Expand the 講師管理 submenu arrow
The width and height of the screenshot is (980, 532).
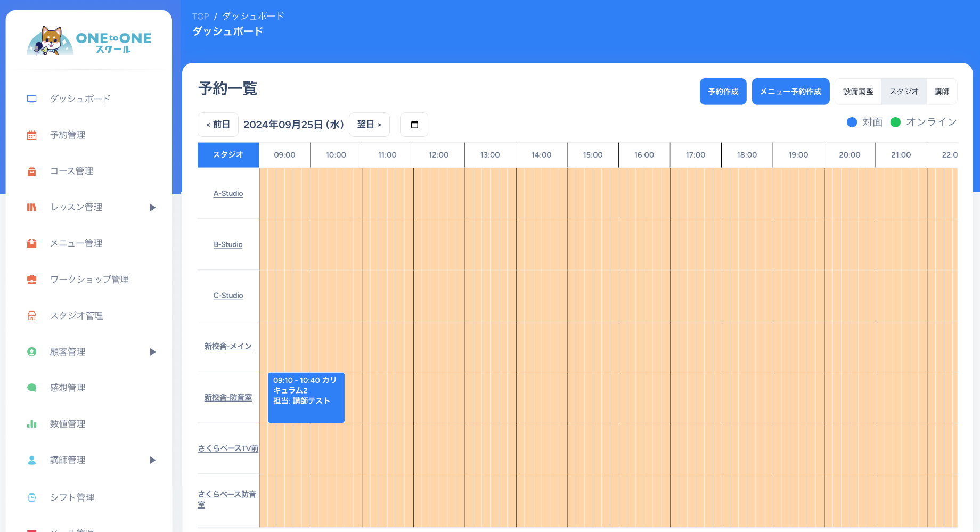click(153, 460)
